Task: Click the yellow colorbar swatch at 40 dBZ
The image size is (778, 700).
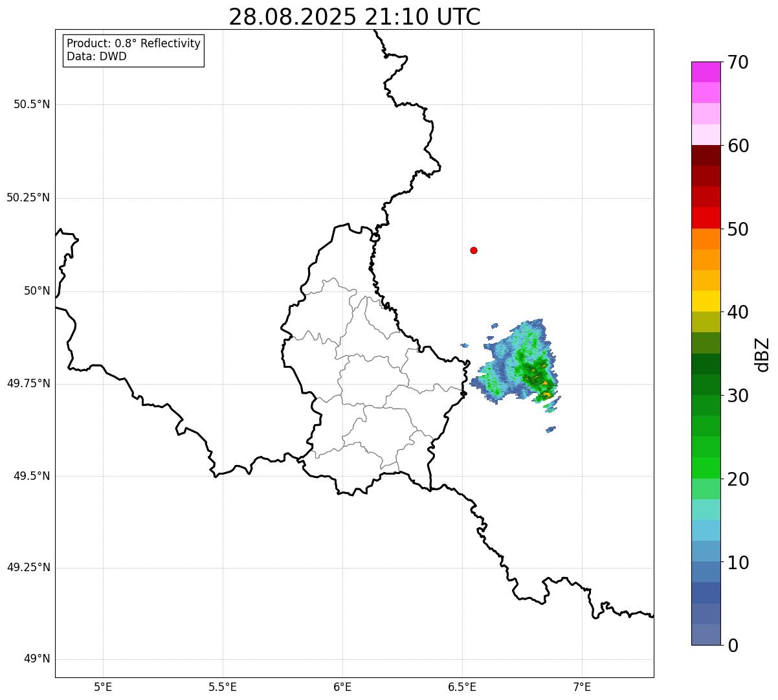Action: coord(706,301)
